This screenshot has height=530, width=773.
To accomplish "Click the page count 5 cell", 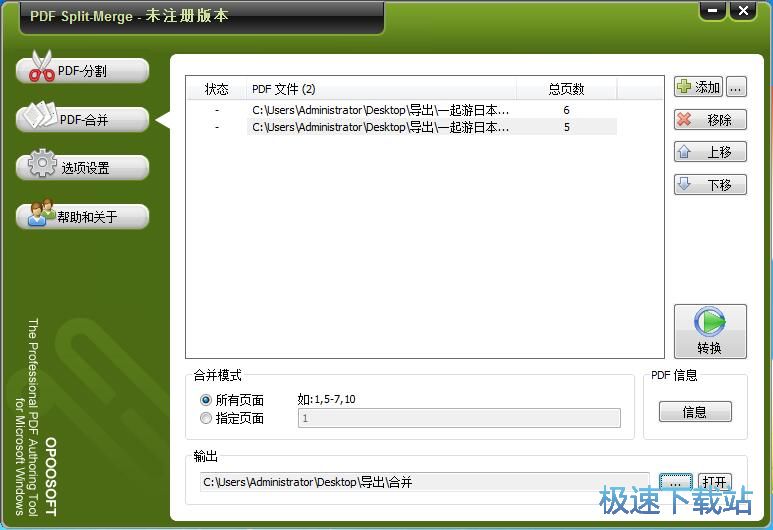I will [x=566, y=127].
